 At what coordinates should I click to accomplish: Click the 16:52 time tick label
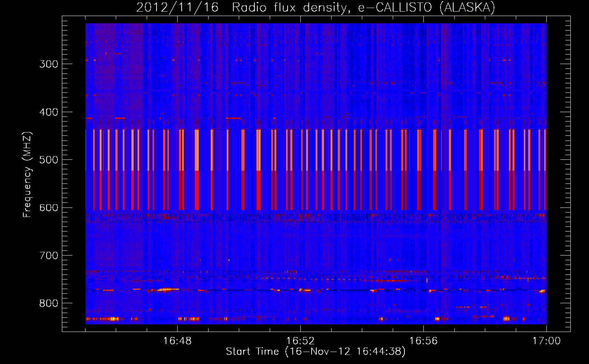[x=300, y=341]
